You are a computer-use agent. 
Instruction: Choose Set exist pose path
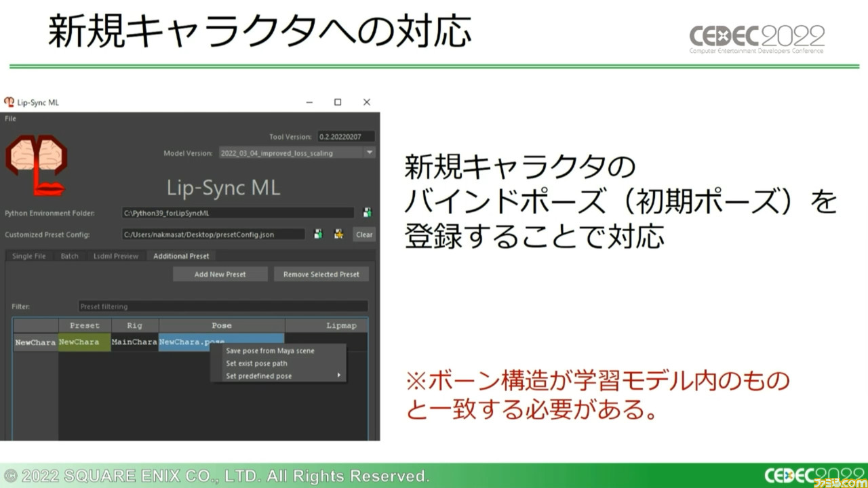(279, 363)
